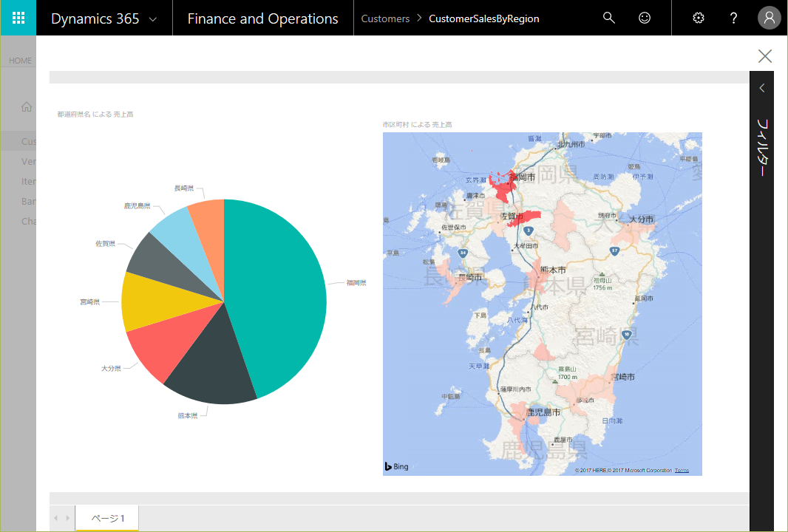The width and height of the screenshot is (788, 532).
Task: Click the 長崎県 pie label
Action: (184, 188)
